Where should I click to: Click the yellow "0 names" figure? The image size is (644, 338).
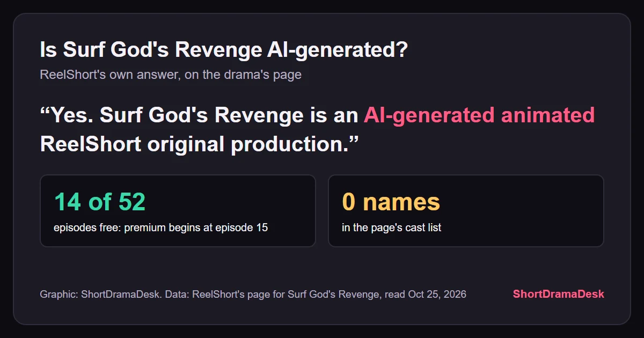(x=391, y=202)
